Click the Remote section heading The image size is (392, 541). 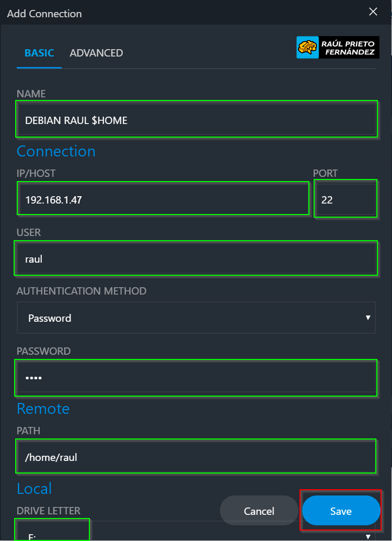43,409
